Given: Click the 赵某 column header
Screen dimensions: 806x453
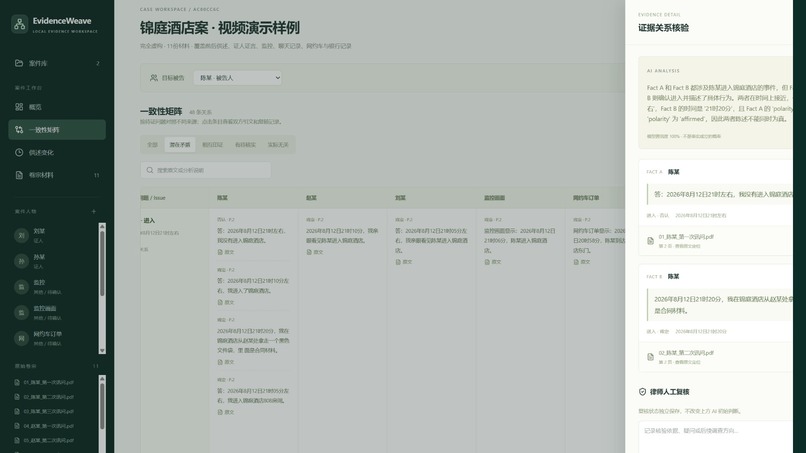Looking at the screenshot, I should (311, 198).
